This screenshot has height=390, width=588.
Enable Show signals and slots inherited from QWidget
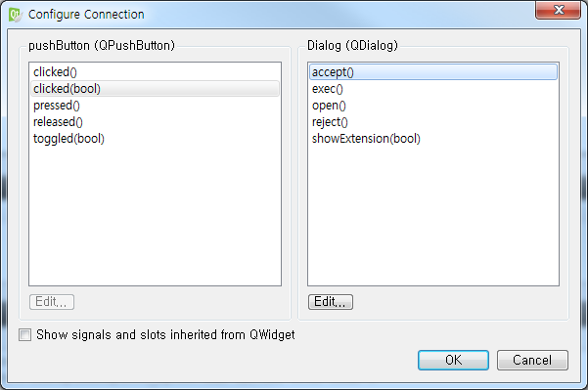click(25, 334)
